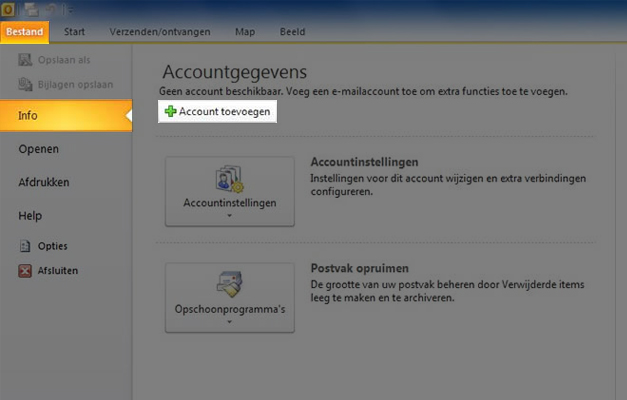The height and width of the screenshot is (400, 627).
Task: Open the Help section
Action: (30, 216)
